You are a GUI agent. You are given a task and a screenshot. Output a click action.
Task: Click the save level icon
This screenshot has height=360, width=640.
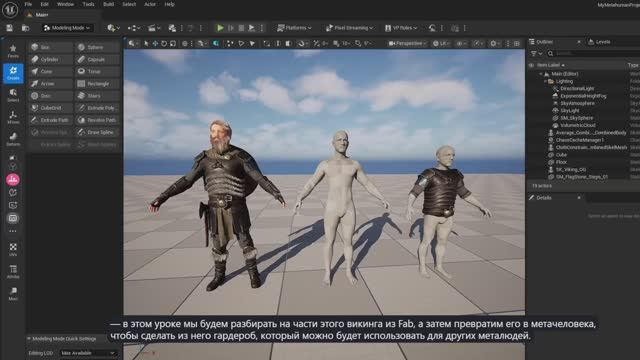pyautogui.click(x=9, y=28)
